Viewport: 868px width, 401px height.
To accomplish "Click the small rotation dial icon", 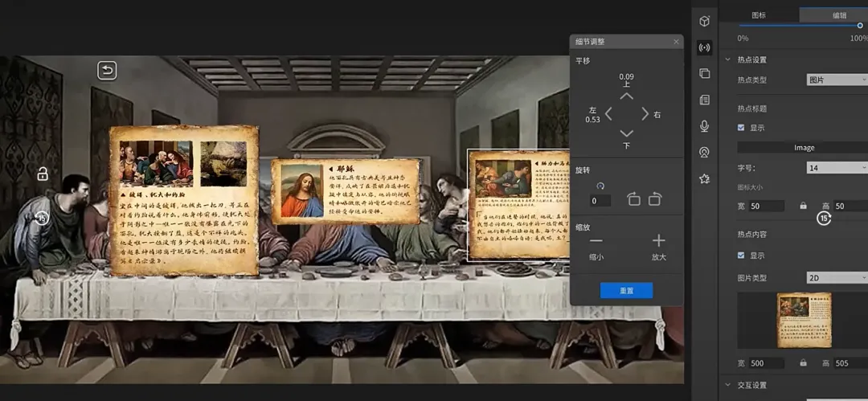I will click(x=600, y=186).
